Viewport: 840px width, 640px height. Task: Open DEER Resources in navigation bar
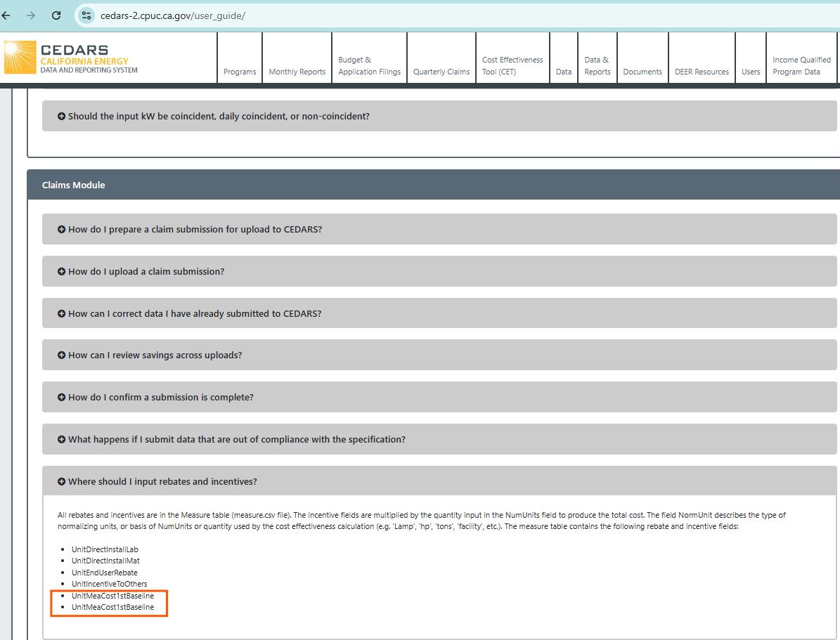click(702, 72)
